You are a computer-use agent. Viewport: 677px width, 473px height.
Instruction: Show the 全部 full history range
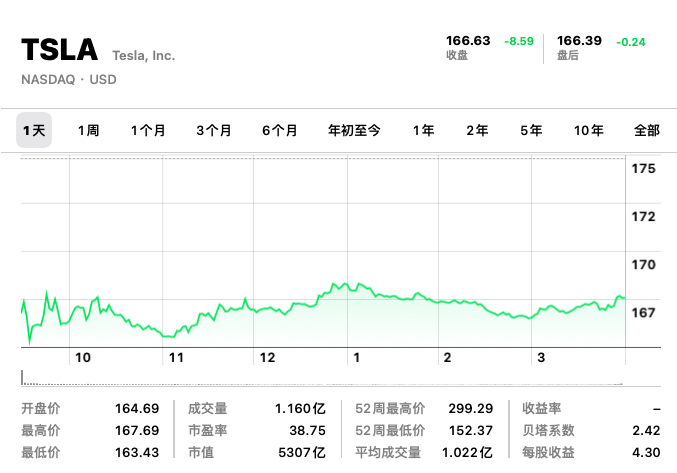tap(647, 130)
